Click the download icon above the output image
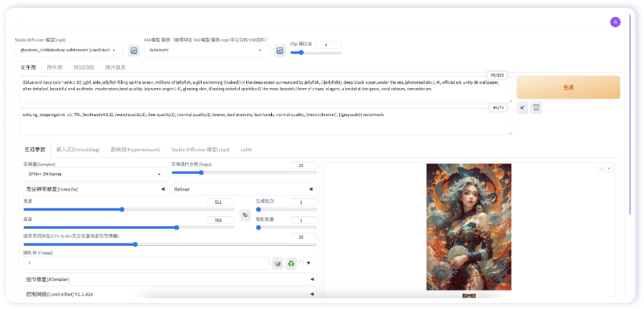The width and height of the screenshot is (644, 309). (x=601, y=168)
